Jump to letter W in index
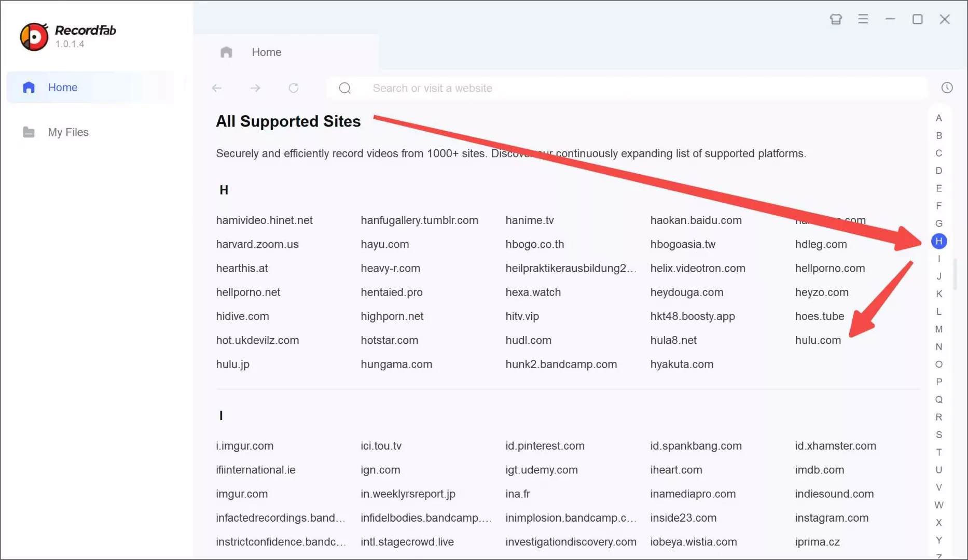The width and height of the screenshot is (968, 560). 939,505
